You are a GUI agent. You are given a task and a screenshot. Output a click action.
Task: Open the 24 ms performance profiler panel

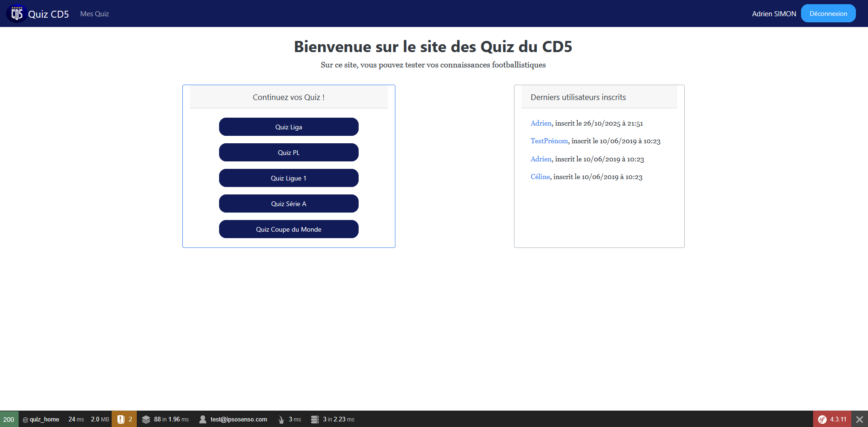tap(76, 419)
